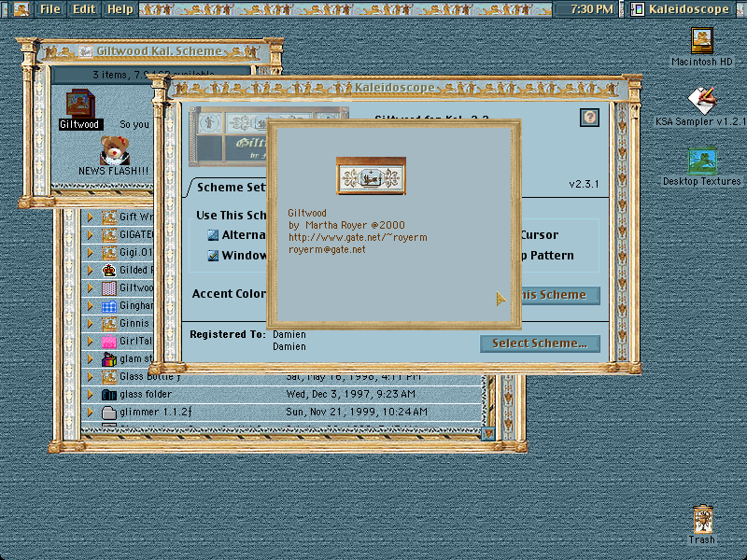The image size is (747, 560).
Task: Select the GirlTal… pink purse icon
Action: click(109, 341)
